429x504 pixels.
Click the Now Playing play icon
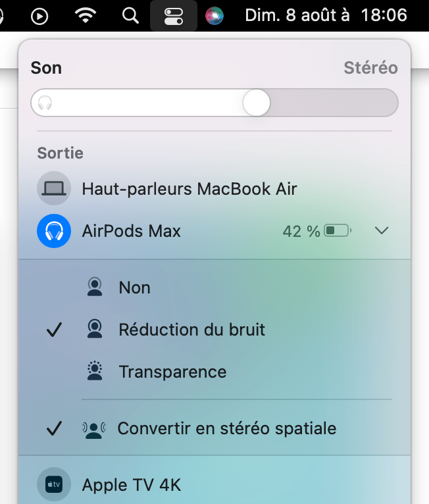click(x=39, y=16)
